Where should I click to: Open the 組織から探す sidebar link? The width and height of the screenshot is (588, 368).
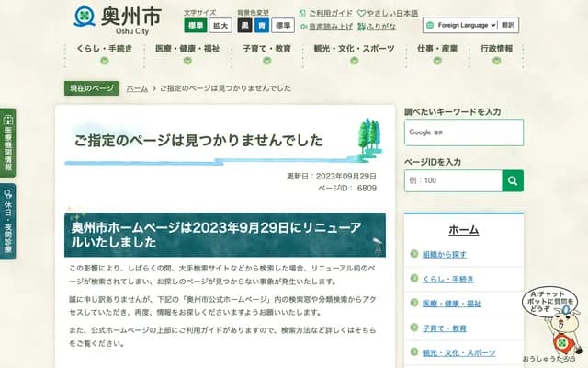coord(445,255)
